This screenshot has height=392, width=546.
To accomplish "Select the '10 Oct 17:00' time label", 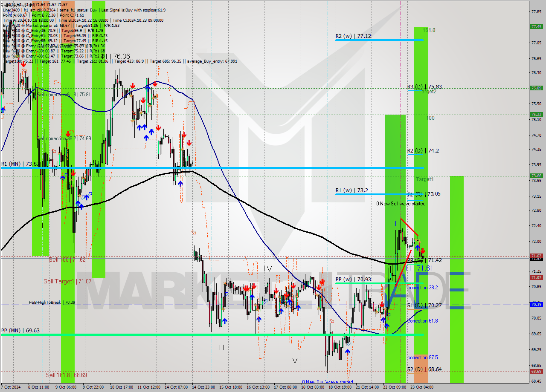I will pos(121,387).
